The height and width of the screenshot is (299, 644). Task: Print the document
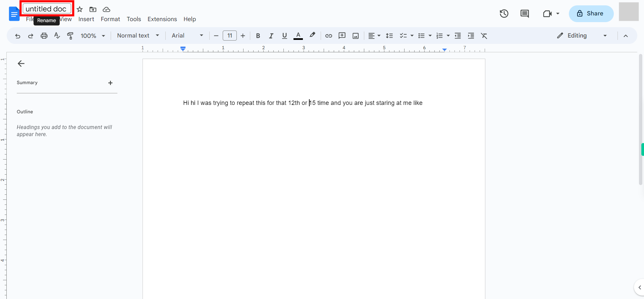pyautogui.click(x=44, y=36)
